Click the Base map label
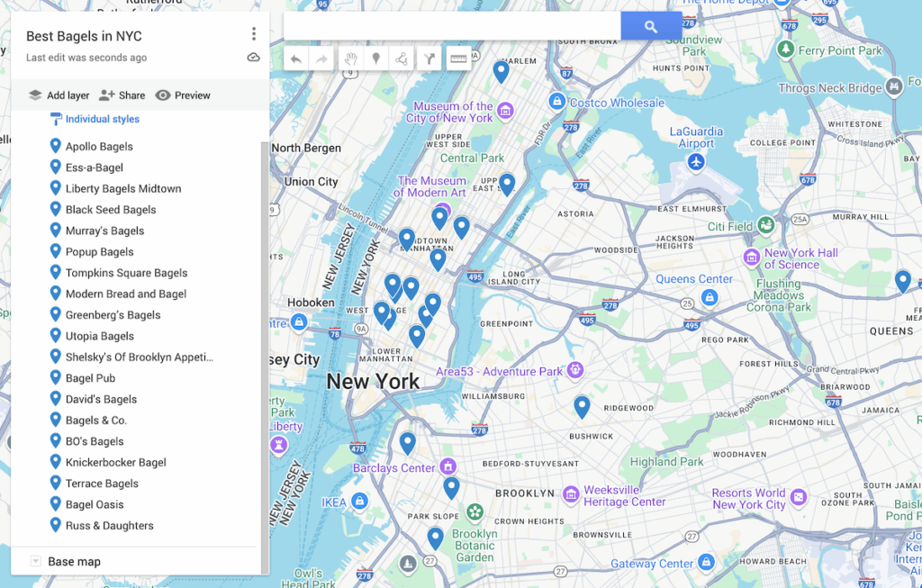 point(74,562)
